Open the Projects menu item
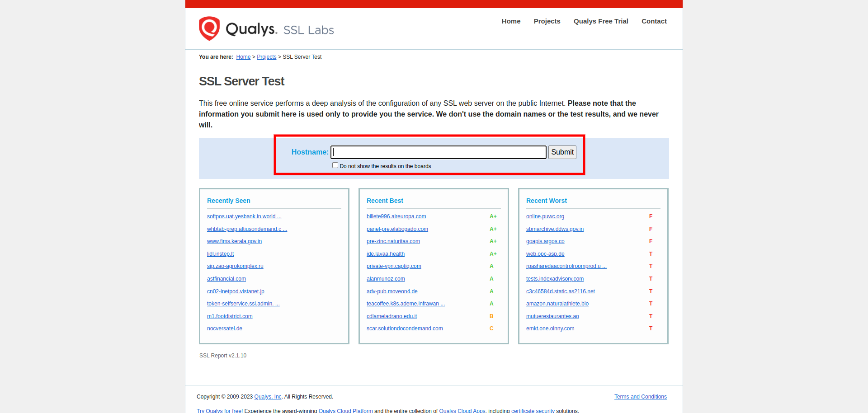Screen dimensions: 868x413 547,21
